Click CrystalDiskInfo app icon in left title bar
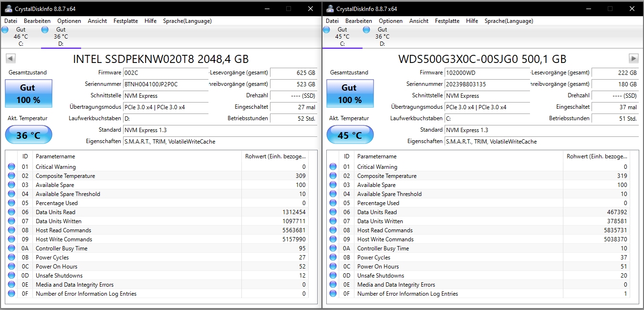The image size is (644, 310). click(9, 9)
